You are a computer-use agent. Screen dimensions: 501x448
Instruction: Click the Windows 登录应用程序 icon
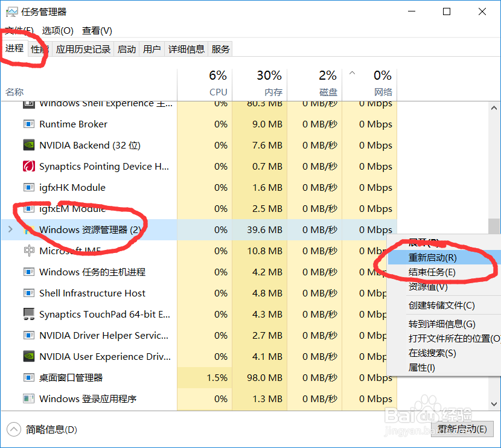pos(29,398)
